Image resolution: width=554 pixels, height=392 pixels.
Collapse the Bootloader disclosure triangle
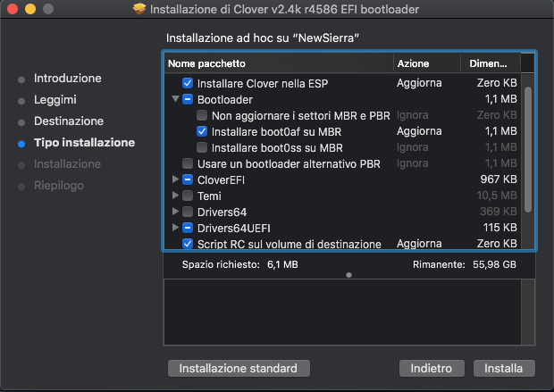tap(175, 99)
